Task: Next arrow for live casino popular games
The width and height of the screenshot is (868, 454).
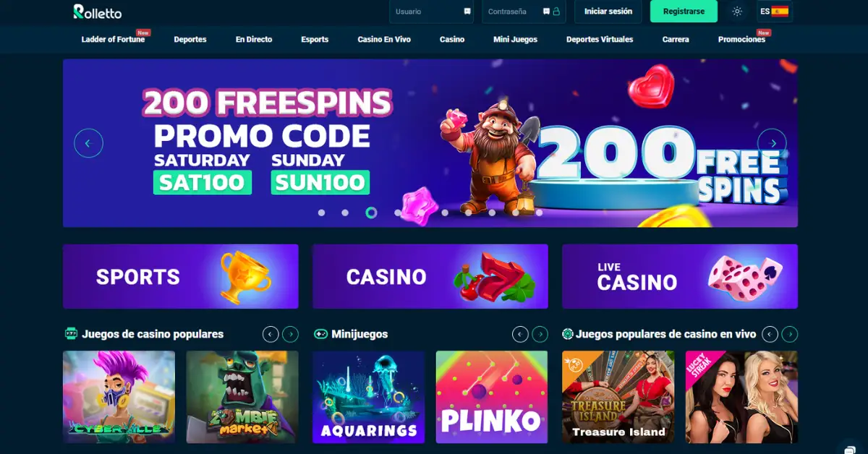Action: (x=790, y=334)
